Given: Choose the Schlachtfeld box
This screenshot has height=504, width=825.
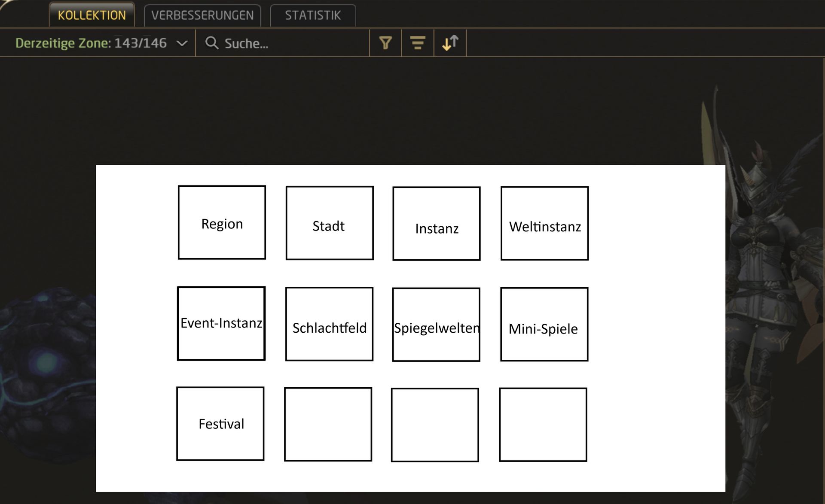Looking at the screenshot, I should 329,324.
